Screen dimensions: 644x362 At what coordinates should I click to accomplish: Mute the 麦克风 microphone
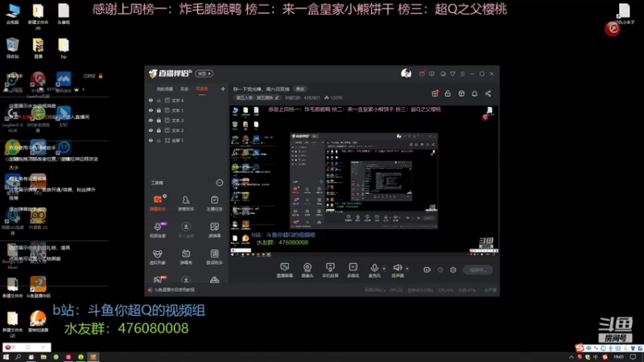click(x=374, y=270)
